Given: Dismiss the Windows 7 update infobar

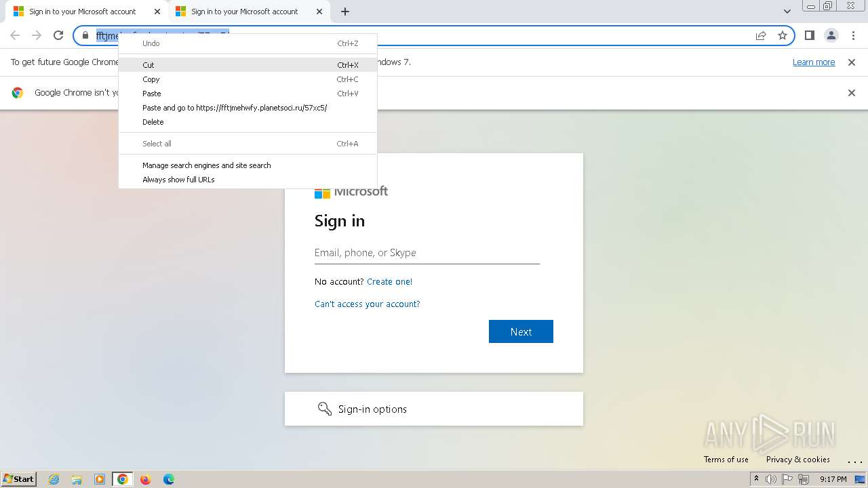Looking at the screenshot, I should click(851, 62).
